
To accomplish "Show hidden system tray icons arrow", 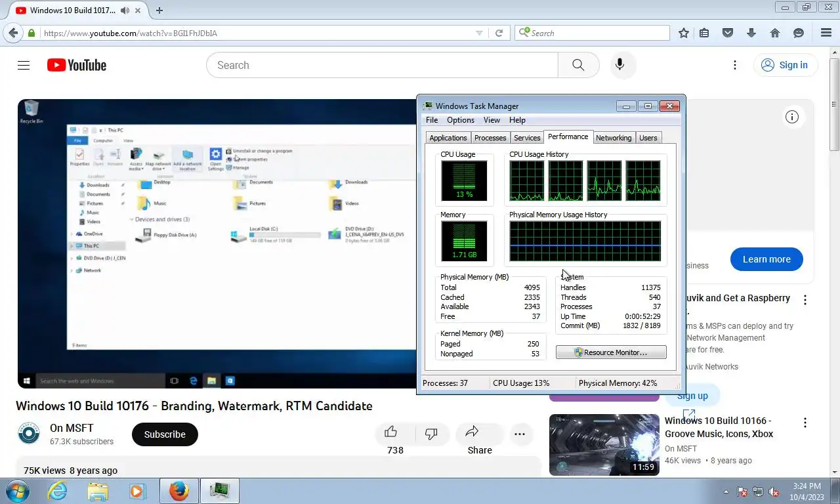I will (726, 492).
